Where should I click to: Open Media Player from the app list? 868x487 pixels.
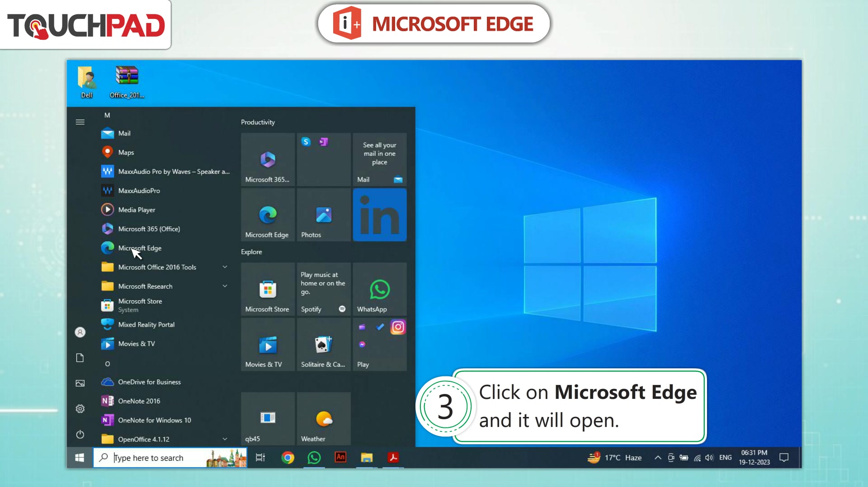(x=165, y=210)
